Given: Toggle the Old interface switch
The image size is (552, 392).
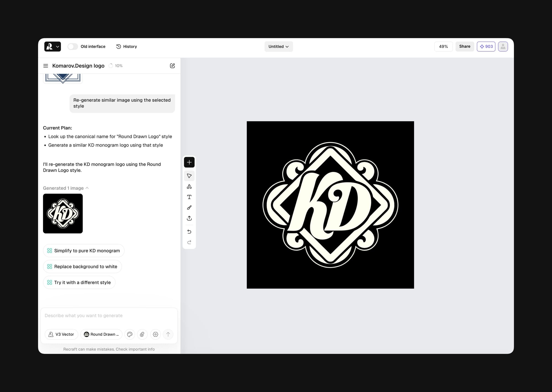Looking at the screenshot, I should click(x=73, y=46).
